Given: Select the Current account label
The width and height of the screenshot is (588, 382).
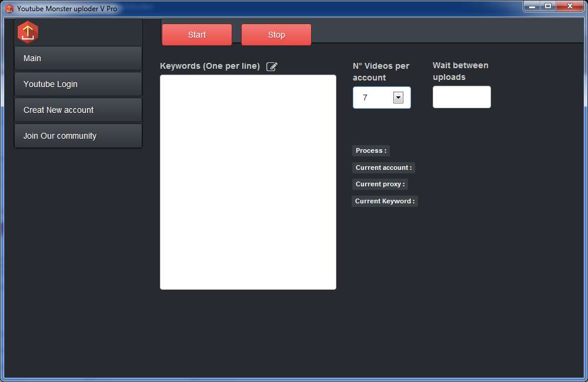Looking at the screenshot, I should click(383, 167).
